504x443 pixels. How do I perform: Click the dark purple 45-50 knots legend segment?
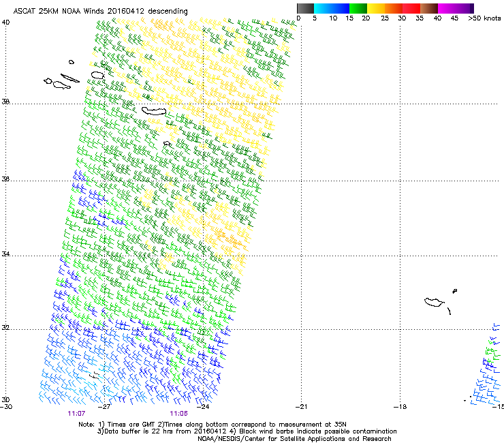click(464, 8)
